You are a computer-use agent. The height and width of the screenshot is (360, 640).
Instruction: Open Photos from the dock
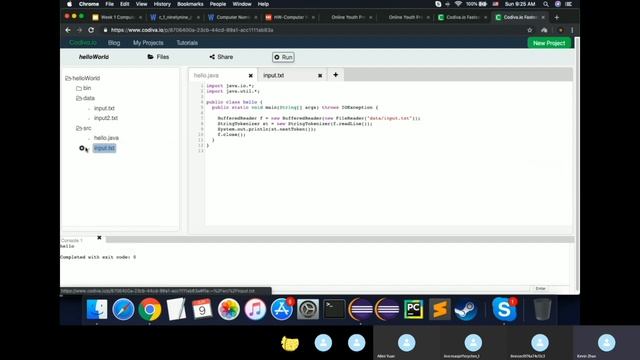[229, 309]
